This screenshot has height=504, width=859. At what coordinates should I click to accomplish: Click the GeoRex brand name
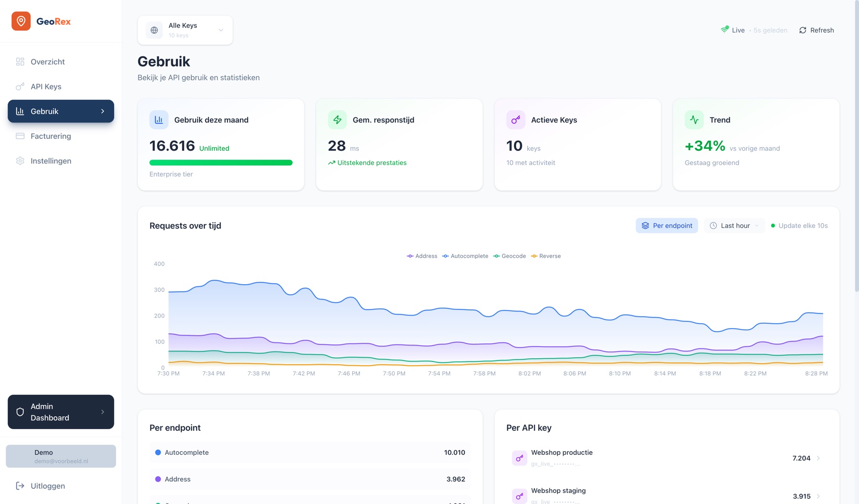pos(53,21)
